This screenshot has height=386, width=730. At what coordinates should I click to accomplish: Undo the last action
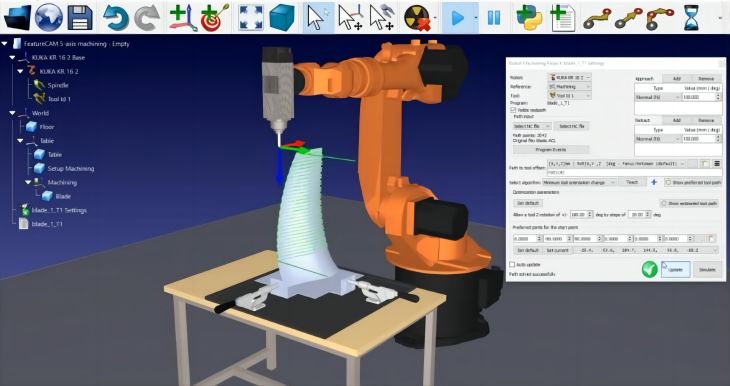click(115, 18)
